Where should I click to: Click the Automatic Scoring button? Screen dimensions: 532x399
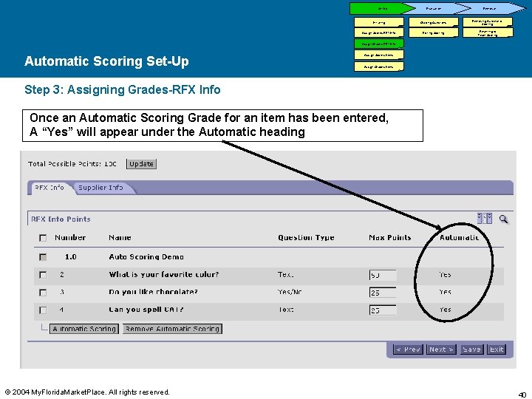coord(84,329)
